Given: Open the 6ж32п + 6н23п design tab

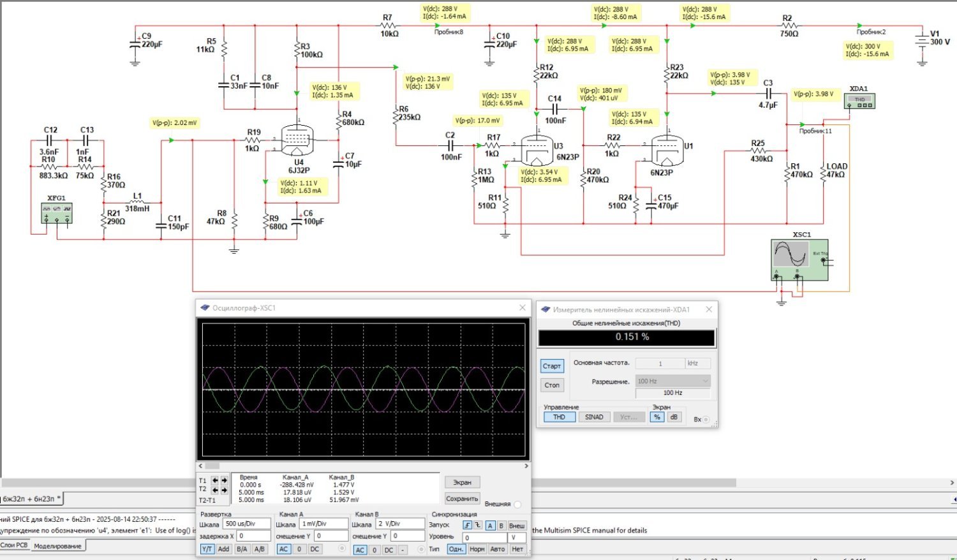Looking at the screenshot, I should click(x=31, y=499).
